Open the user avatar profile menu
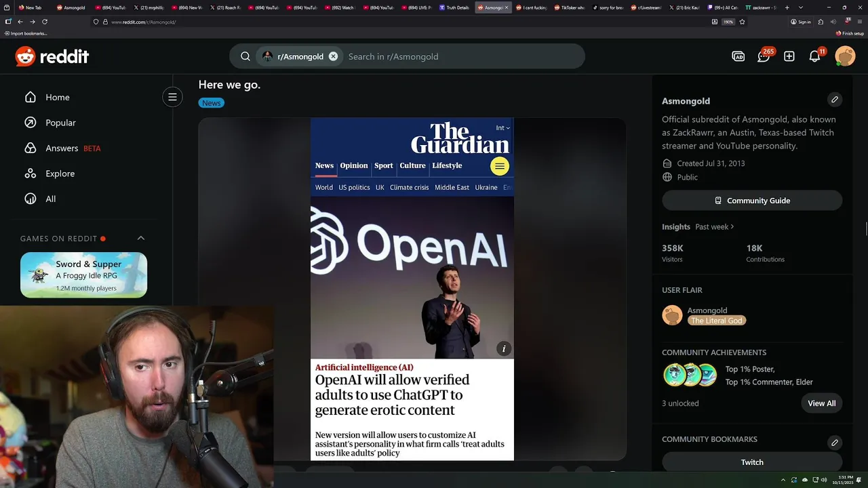The image size is (868, 488). coord(845,56)
